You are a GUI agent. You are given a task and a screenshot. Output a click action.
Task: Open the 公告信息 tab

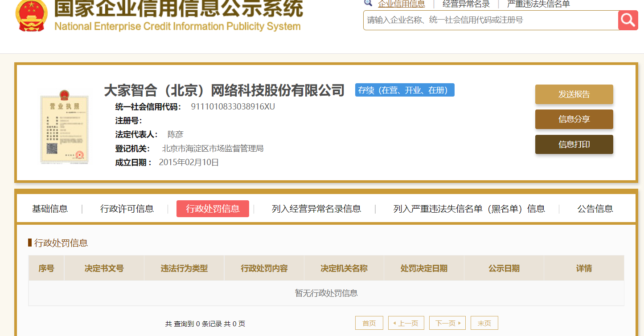595,209
